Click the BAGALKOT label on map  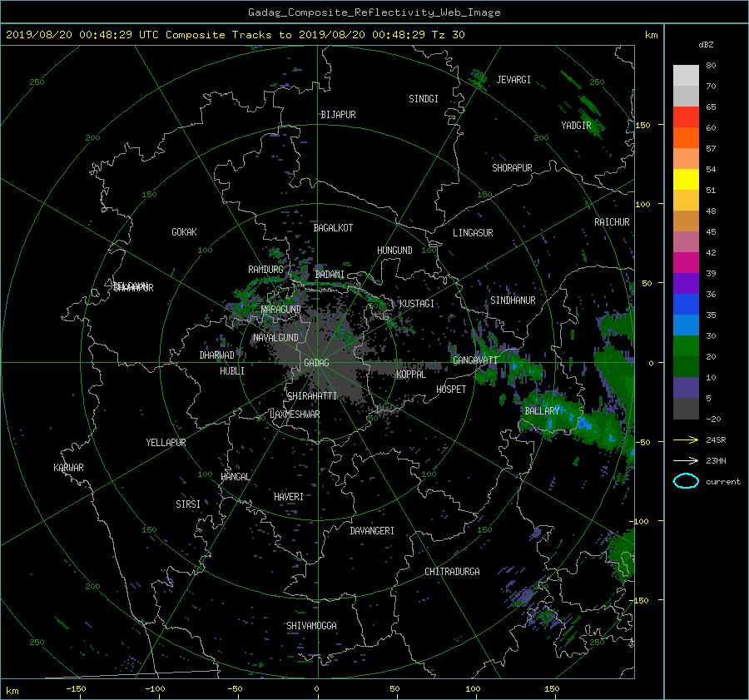click(x=333, y=228)
